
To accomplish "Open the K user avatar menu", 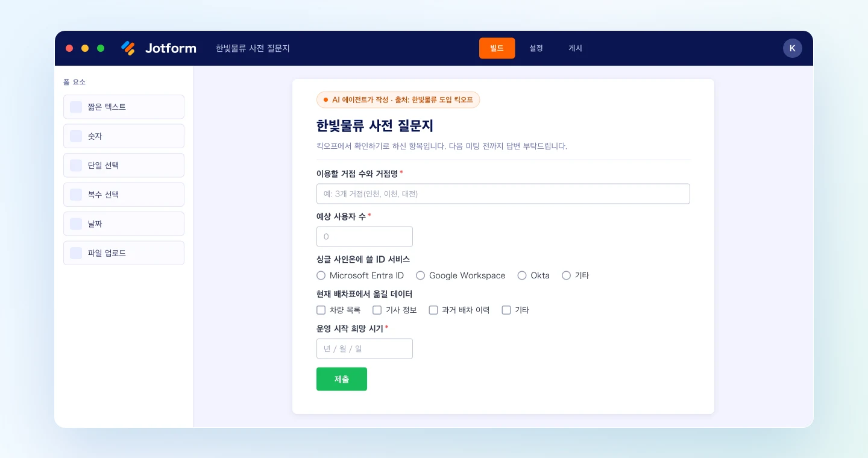I will (x=793, y=48).
